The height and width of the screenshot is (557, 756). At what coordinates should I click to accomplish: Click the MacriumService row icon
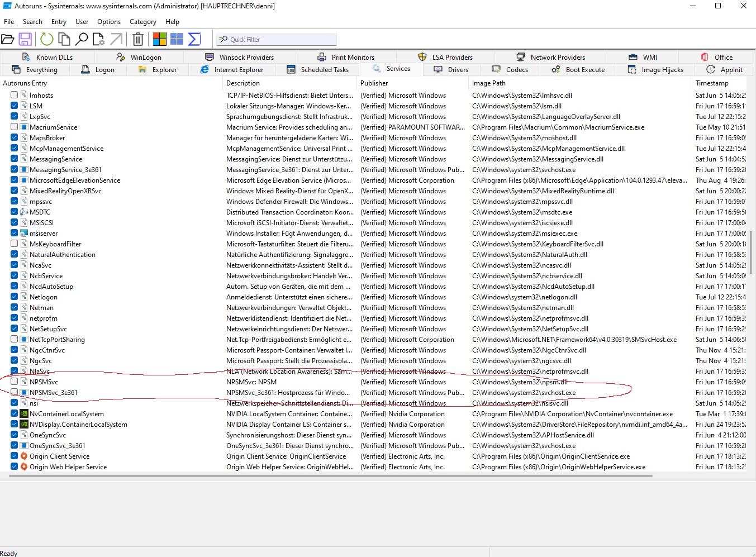[24, 127]
